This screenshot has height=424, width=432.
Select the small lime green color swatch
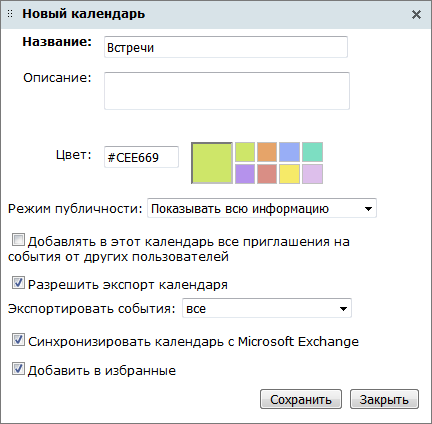(x=245, y=152)
